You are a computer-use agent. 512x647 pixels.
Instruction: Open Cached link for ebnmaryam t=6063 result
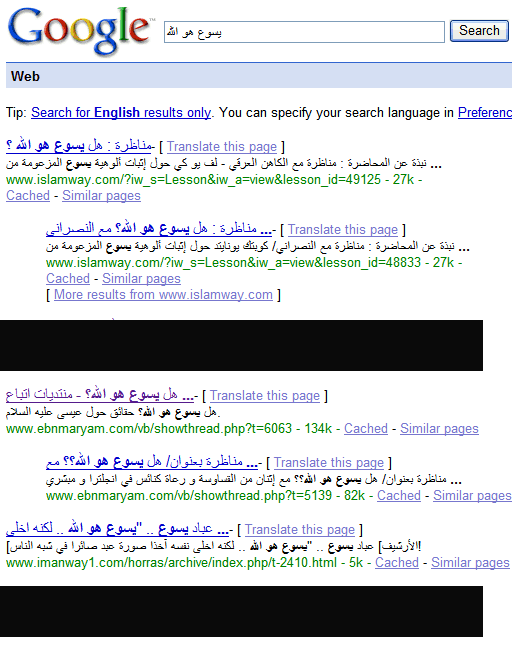click(x=366, y=428)
